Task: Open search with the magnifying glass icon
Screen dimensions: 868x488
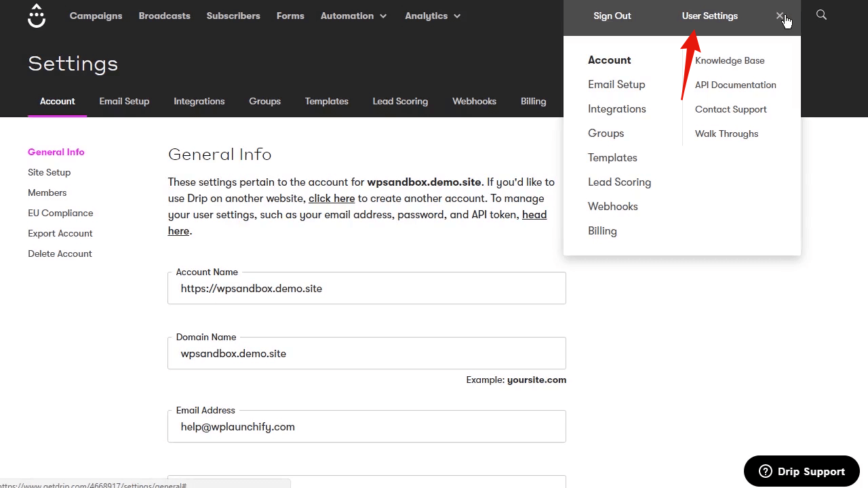Action: click(x=821, y=14)
